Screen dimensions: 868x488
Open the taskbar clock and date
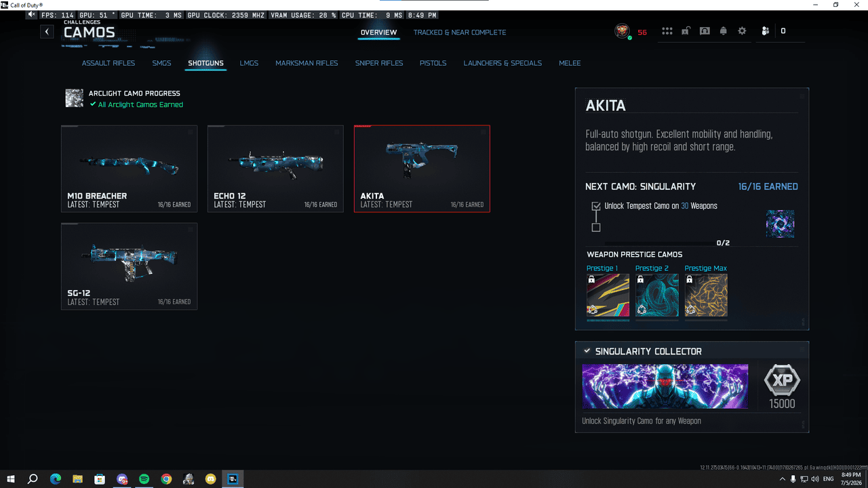(852, 479)
